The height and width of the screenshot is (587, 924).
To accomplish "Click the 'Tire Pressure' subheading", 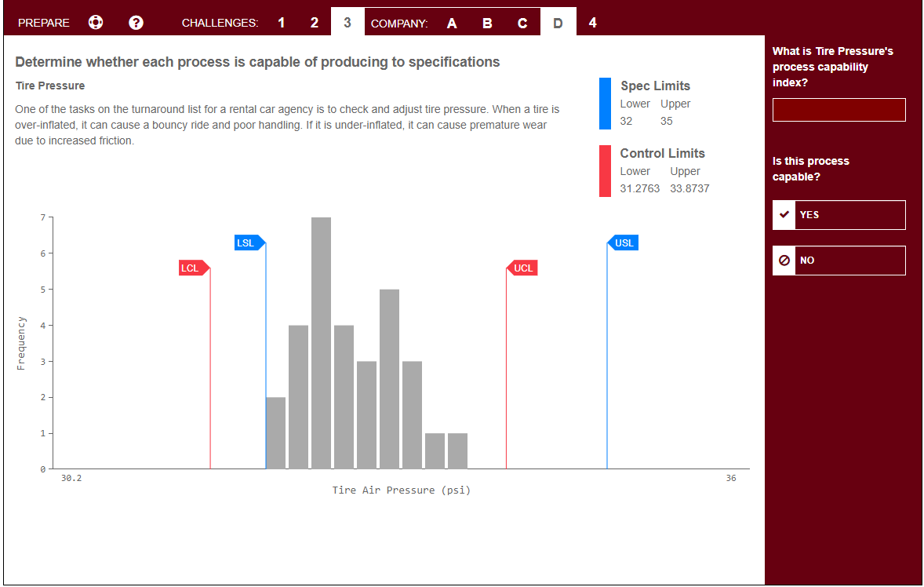I will tap(50, 86).
